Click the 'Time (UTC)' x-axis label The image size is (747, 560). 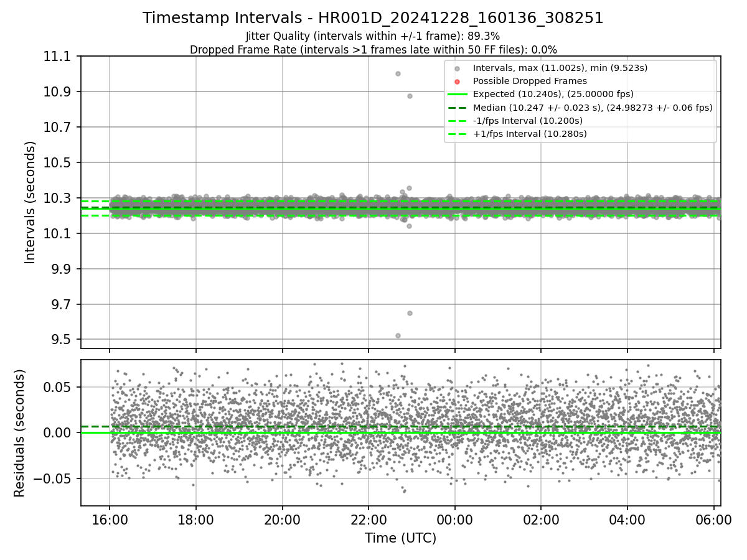click(x=400, y=538)
